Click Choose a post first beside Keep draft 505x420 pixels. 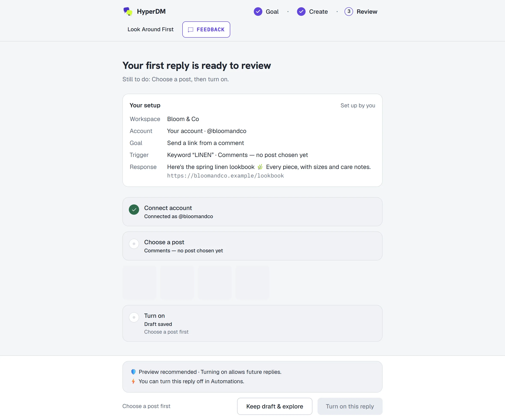(x=146, y=406)
